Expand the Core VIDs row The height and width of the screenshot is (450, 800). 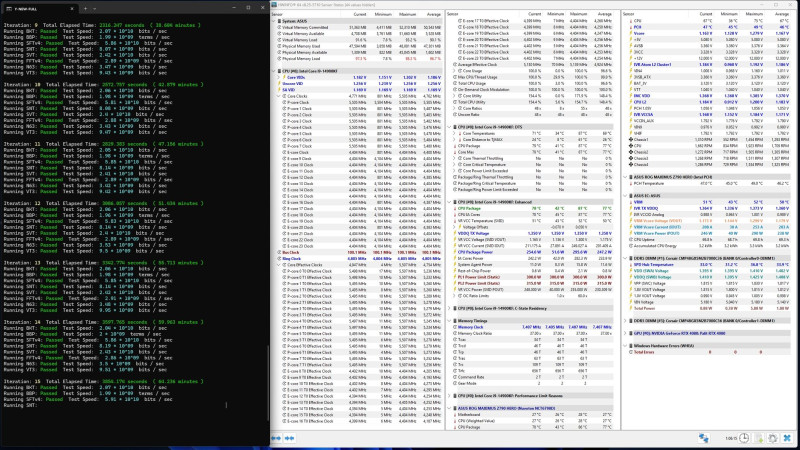279,78
